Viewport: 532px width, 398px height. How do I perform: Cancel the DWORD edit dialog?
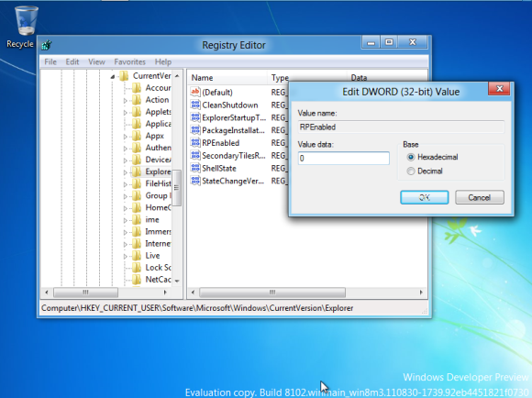pos(480,197)
